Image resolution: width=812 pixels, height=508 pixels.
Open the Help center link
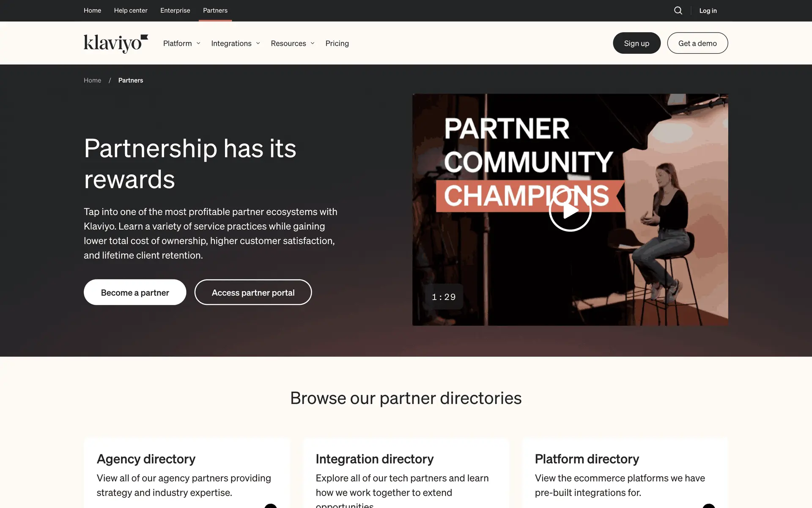(x=131, y=11)
